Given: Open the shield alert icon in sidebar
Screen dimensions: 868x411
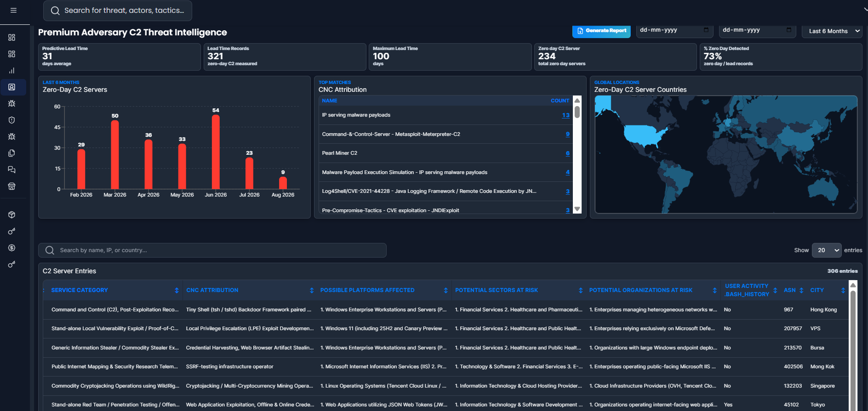Looking at the screenshot, I should pos(12,120).
